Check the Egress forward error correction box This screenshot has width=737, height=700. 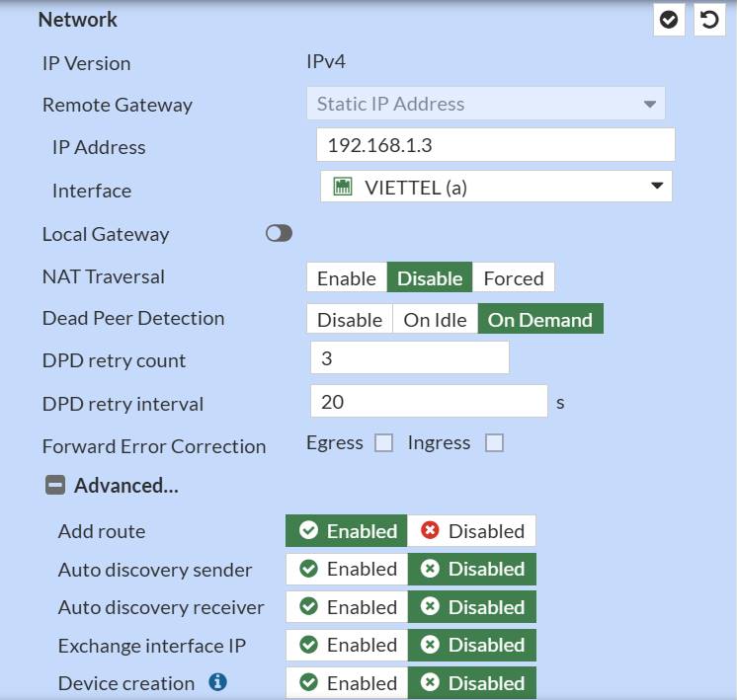(383, 443)
